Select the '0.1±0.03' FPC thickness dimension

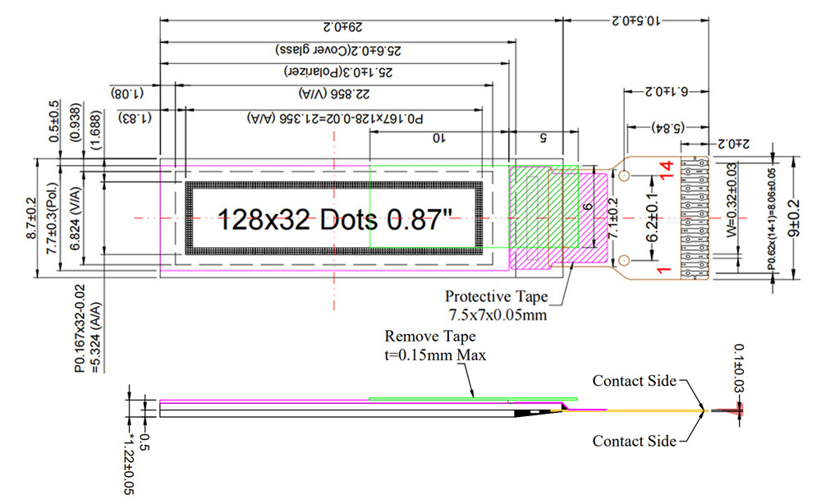[x=739, y=368]
